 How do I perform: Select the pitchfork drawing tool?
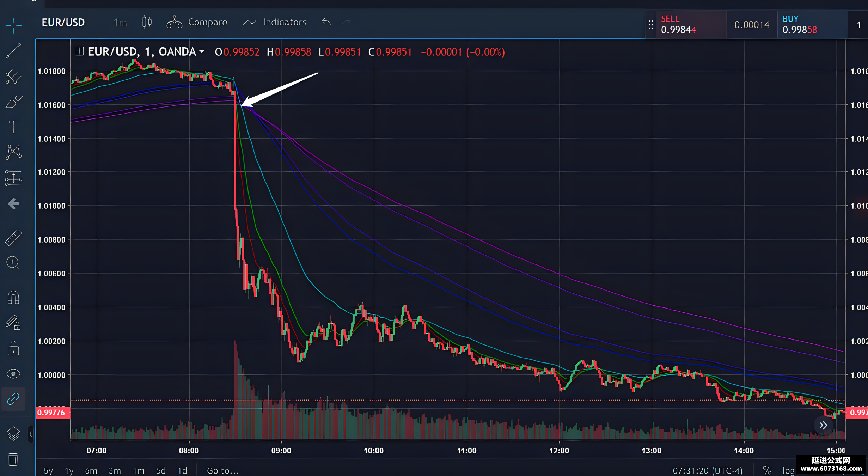pos(13,76)
